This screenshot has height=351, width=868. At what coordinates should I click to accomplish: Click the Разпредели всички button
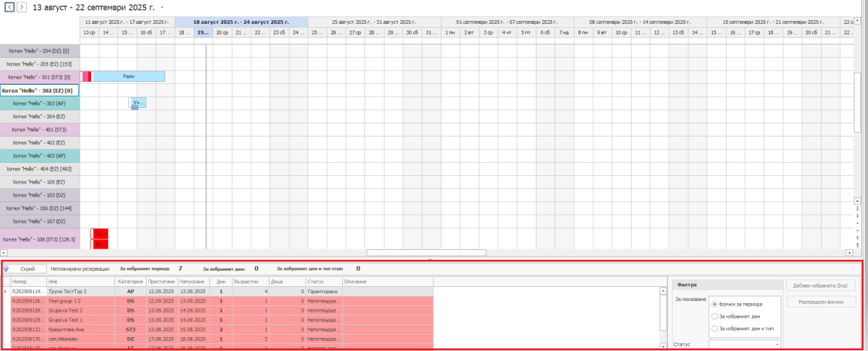(x=821, y=302)
